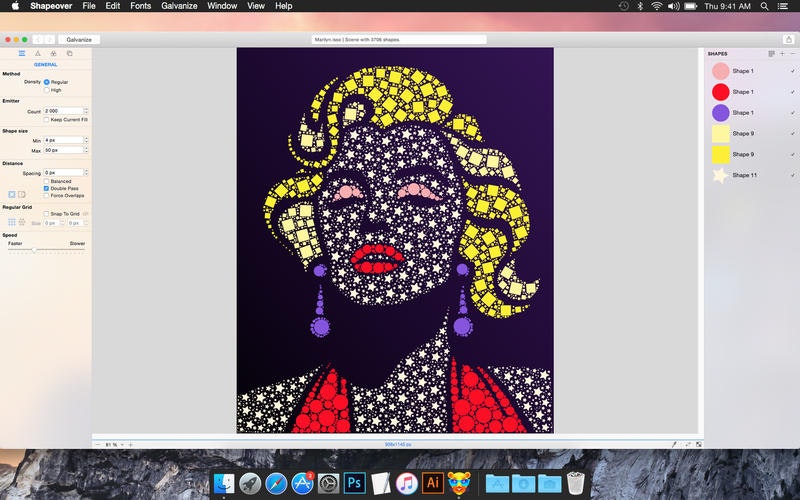
Task: Choose the staggered grid layout icon
Action: pos(22,222)
